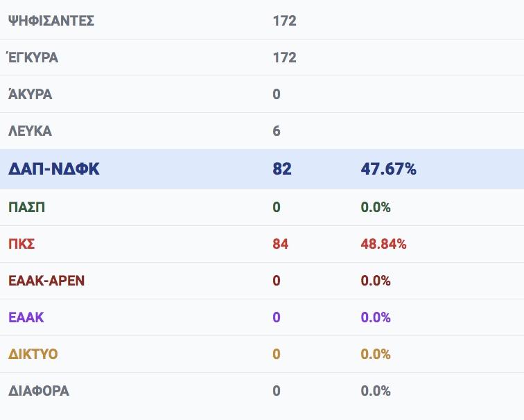Click the ΨΗΦΙΣΑΝΤΕΣ value 172

(x=285, y=21)
